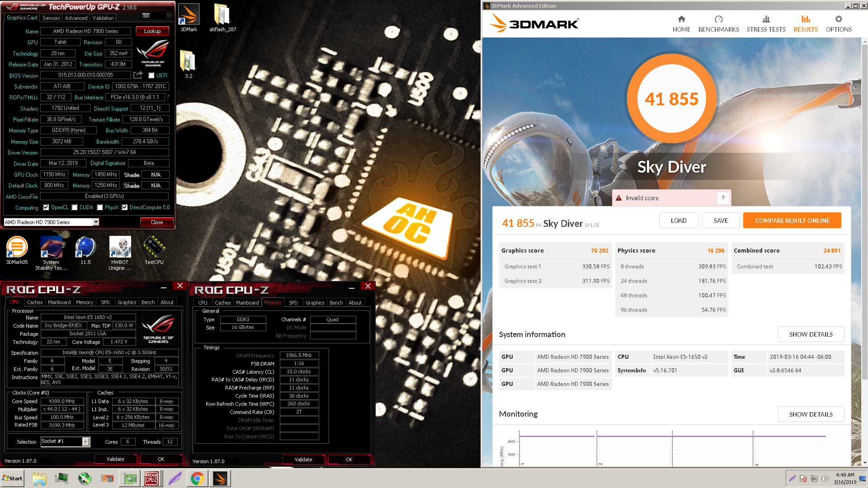868x488 pixels.
Task: Click the Action Center flag tray icon
Action: [x=803, y=479]
